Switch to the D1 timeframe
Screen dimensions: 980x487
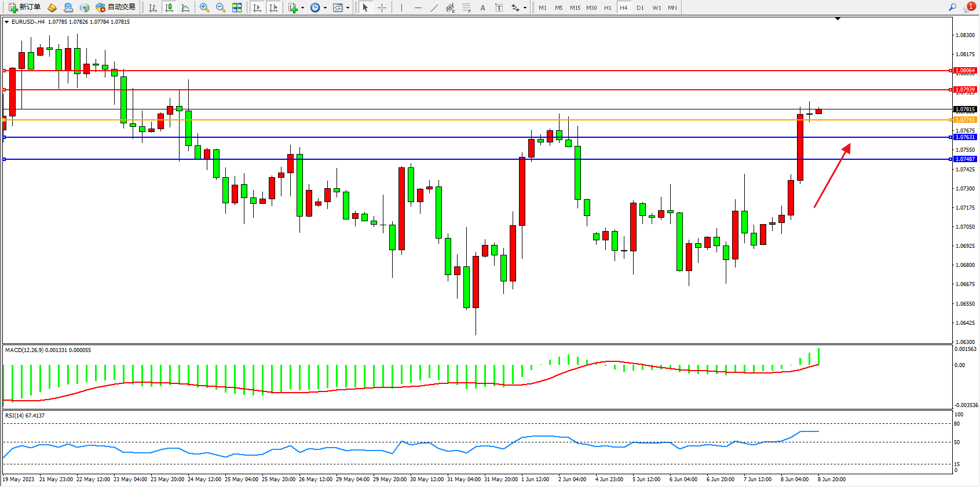click(640, 8)
